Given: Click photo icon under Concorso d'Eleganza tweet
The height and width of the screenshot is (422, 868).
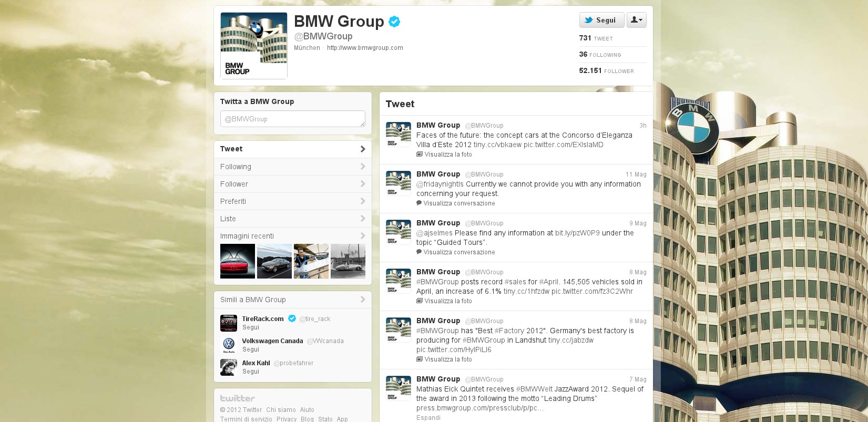Looking at the screenshot, I should coord(420,155).
